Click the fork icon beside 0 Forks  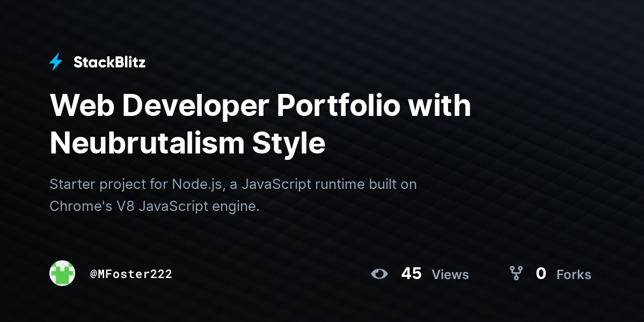coord(516,274)
